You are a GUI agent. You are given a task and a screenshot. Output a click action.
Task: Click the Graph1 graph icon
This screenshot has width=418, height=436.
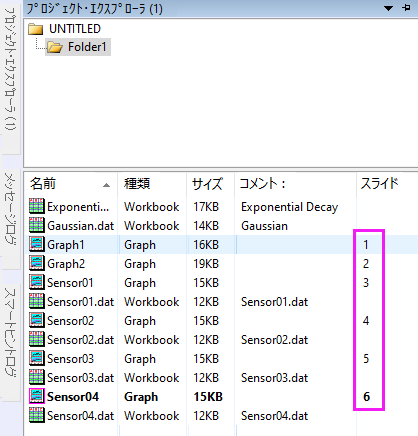(x=36, y=244)
